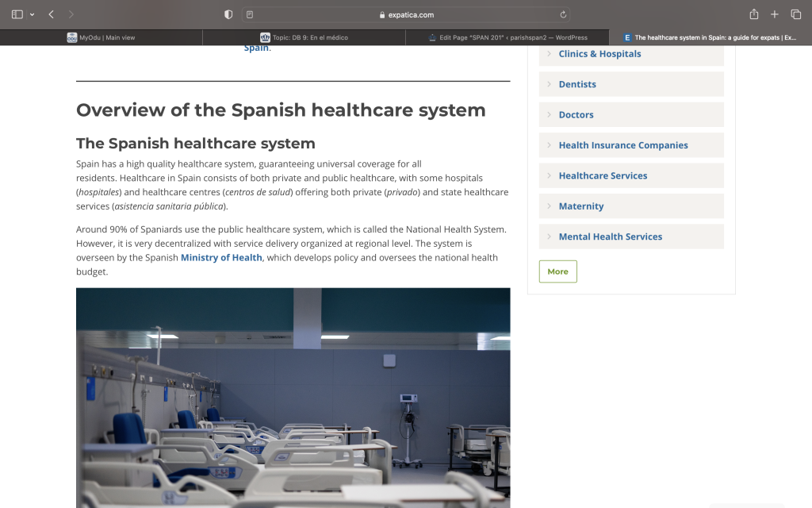812x508 pixels.
Task: Open the sidebar options dropdown arrow
Action: click(32, 14)
